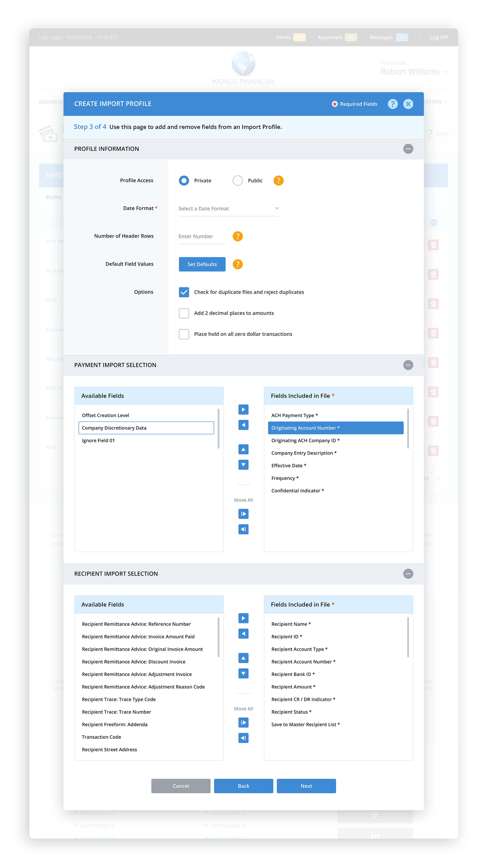Screen dimensions: 486x868
Task: Remove all recipient fields with move-all-left arrow
Action: click(243, 738)
